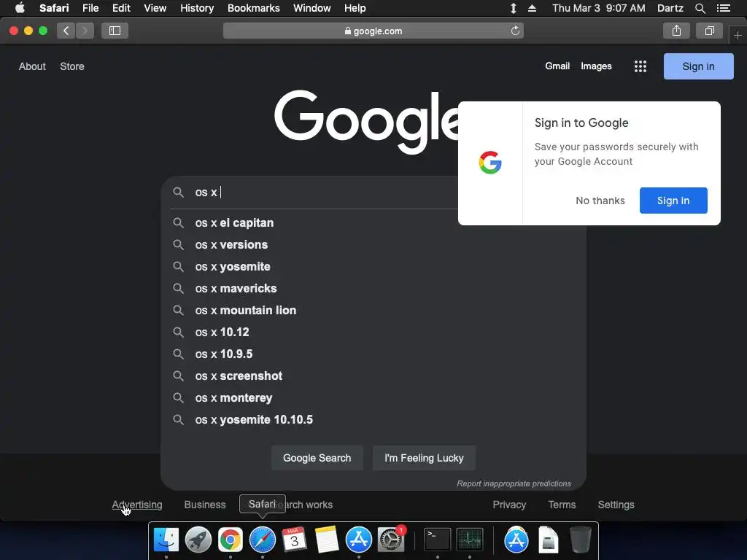The image size is (747, 560).
Task: Open the Applications folder stack in the Dock
Action: click(x=516, y=540)
